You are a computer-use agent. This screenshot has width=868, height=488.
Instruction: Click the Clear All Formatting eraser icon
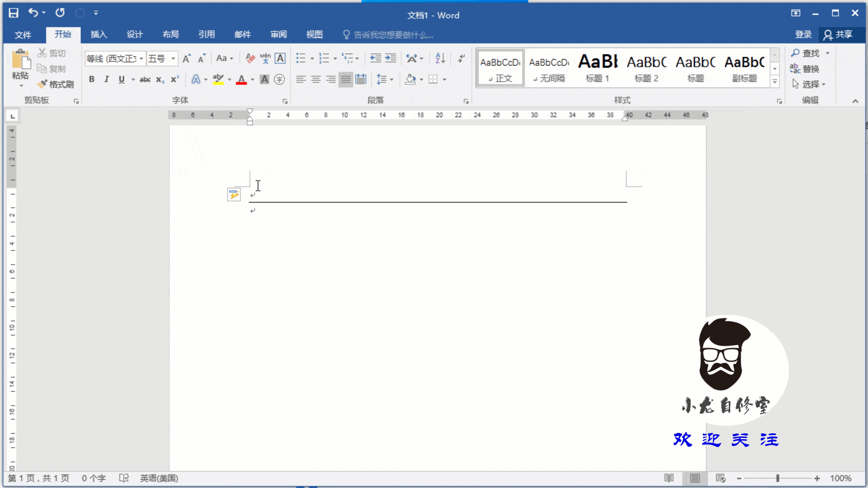250,58
